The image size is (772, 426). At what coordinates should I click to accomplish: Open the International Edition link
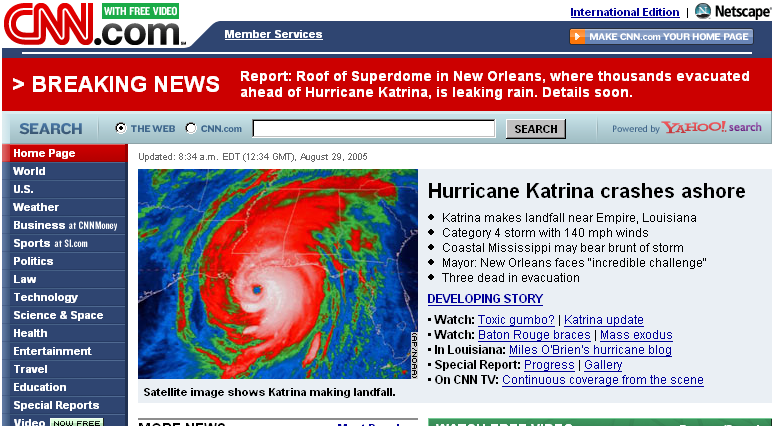pos(625,12)
